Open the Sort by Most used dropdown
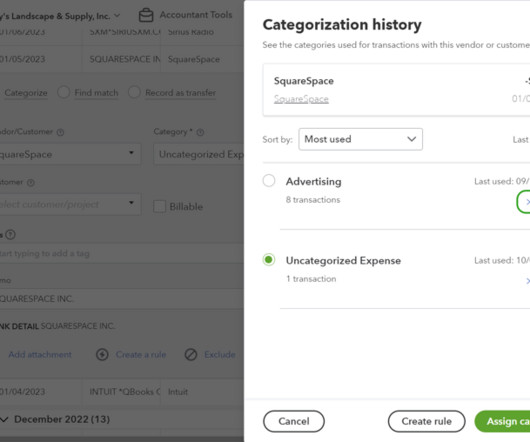The width and height of the screenshot is (530, 442). (x=360, y=139)
